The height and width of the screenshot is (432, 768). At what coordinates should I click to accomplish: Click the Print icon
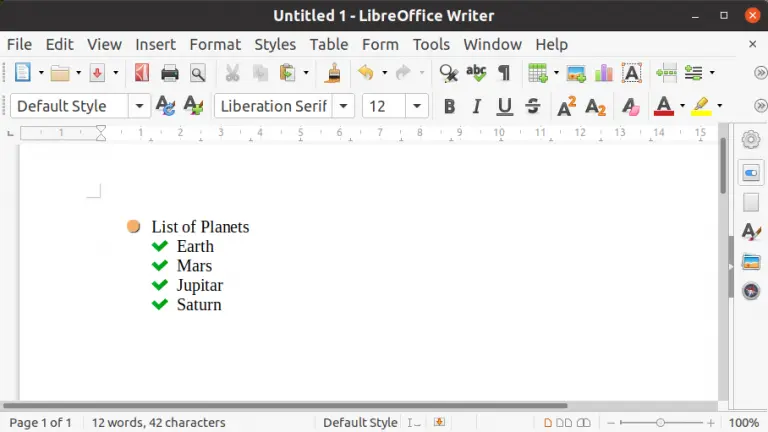pyautogui.click(x=170, y=73)
